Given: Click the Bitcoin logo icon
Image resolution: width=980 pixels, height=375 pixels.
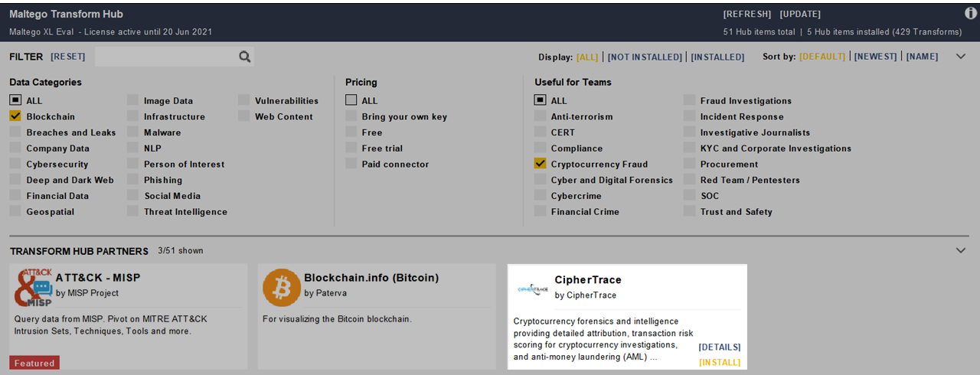Looking at the screenshot, I should click(281, 287).
